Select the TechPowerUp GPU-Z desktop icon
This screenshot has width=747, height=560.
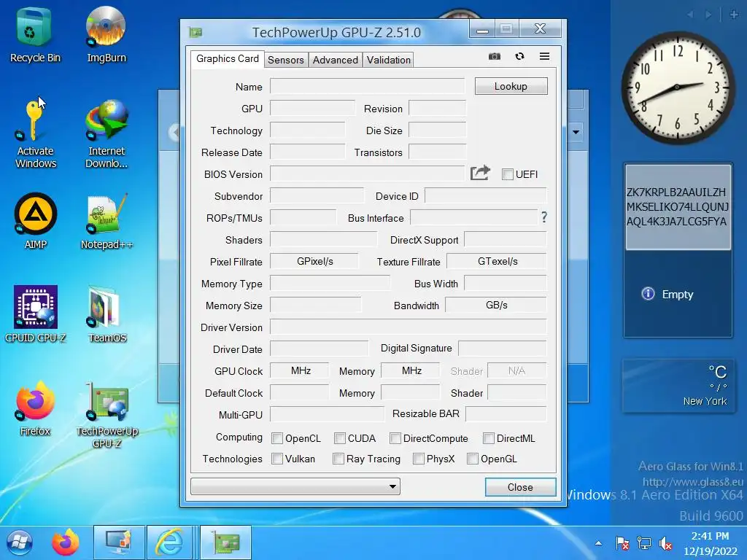[x=107, y=414]
